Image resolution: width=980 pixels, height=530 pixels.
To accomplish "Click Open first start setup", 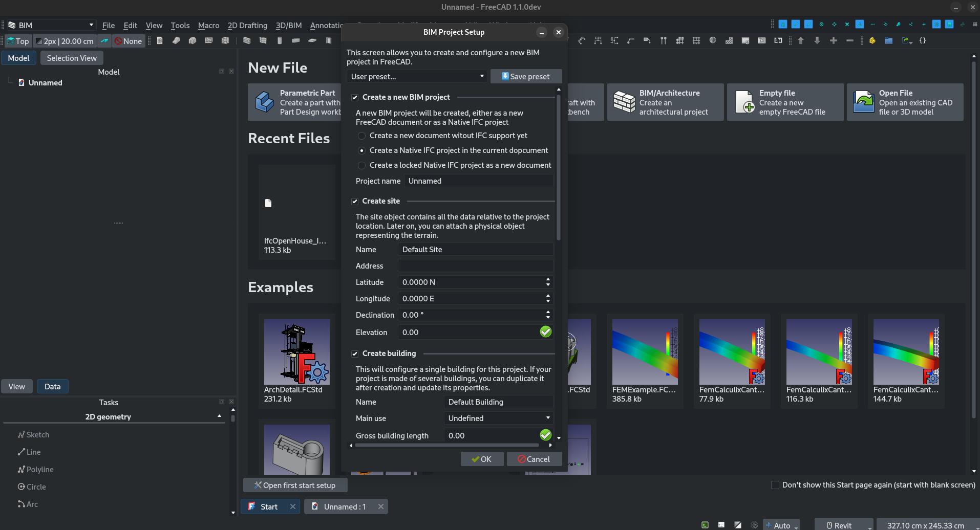I will point(295,484).
